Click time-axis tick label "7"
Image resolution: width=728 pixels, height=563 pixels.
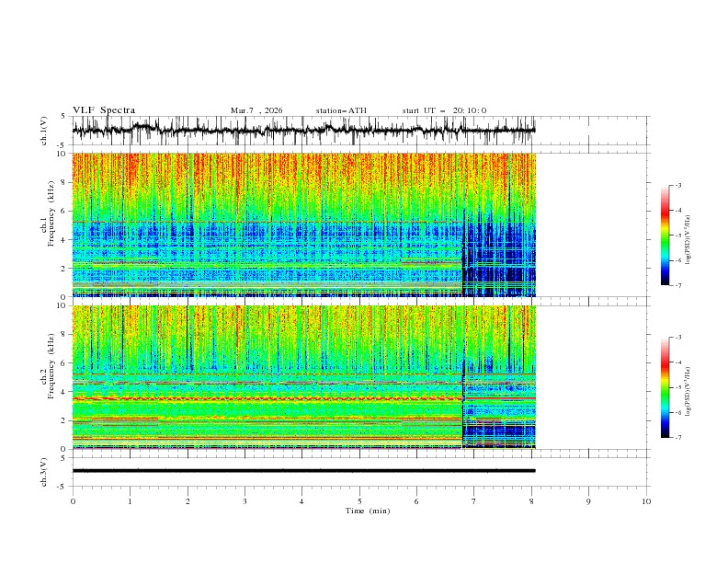[x=474, y=501]
